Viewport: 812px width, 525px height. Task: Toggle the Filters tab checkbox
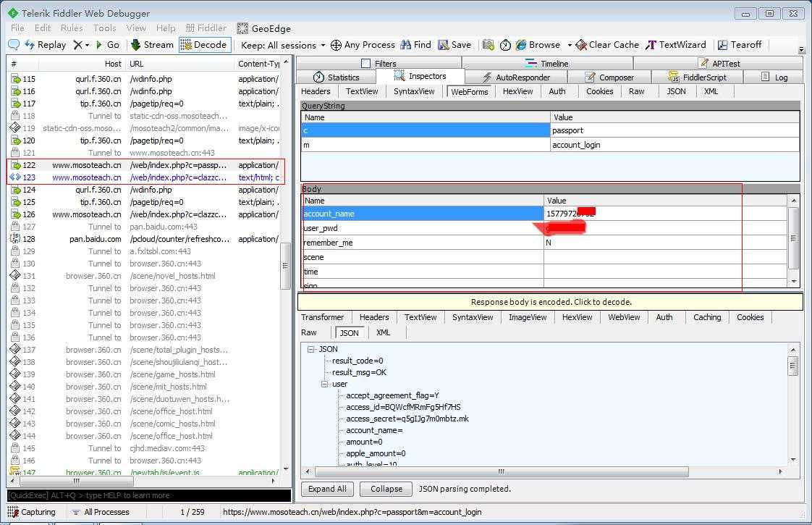click(365, 63)
